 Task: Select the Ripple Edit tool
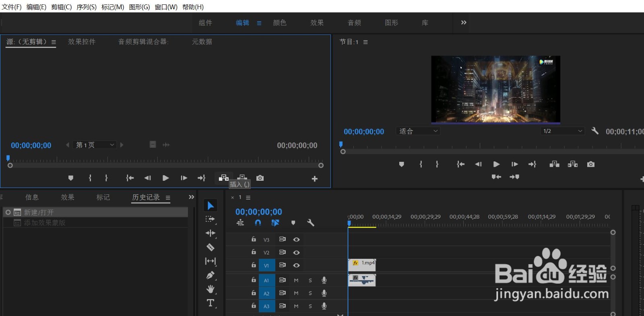click(x=210, y=233)
